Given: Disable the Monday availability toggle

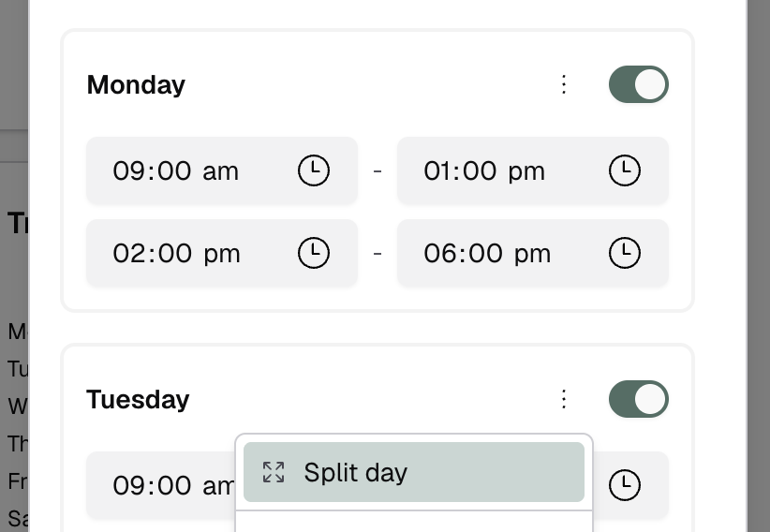Looking at the screenshot, I should (x=638, y=84).
